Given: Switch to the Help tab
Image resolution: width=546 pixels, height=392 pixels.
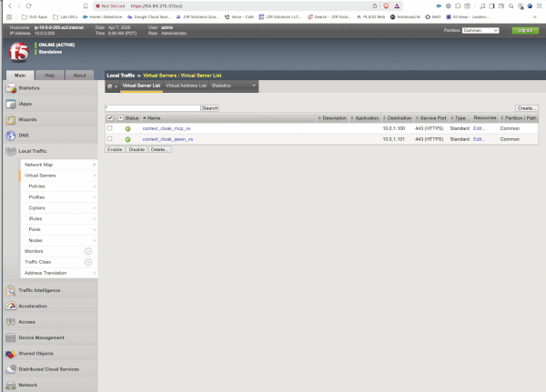Looking at the screenshot, I should (50, 75).
